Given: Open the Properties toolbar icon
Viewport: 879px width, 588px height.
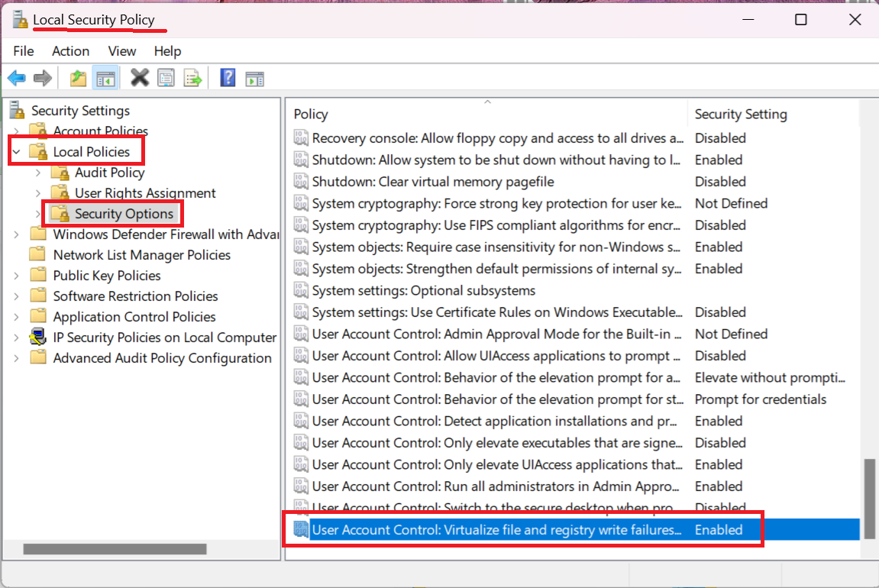Looking at the screenshot, I should [166, 78].
